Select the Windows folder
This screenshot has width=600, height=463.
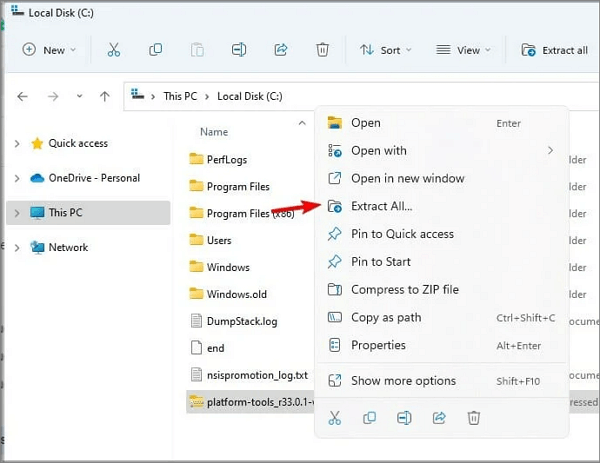pos(228,267)
